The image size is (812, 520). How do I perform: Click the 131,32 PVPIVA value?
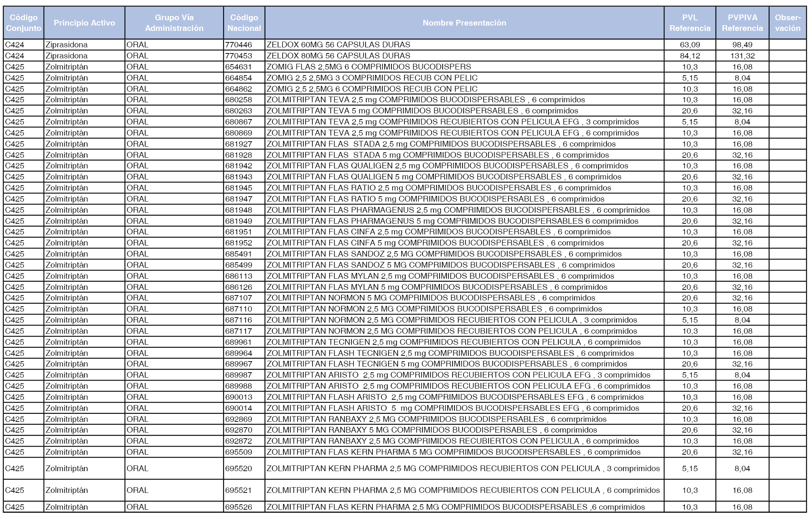(742, 56)
